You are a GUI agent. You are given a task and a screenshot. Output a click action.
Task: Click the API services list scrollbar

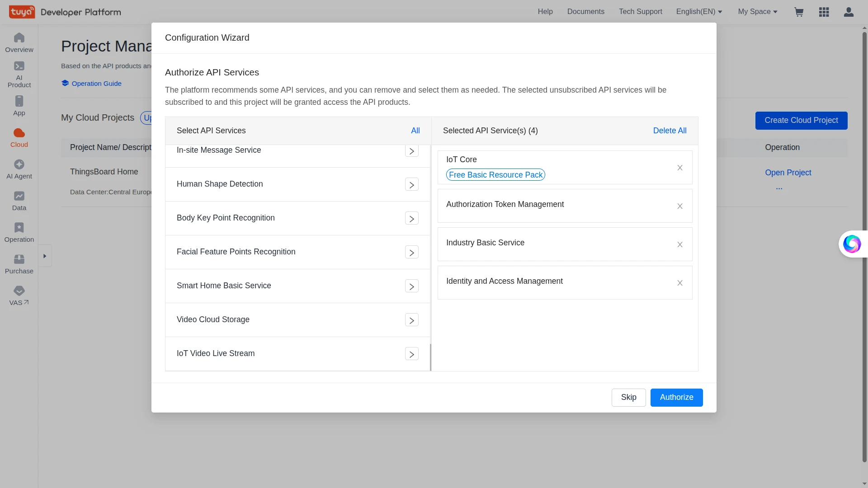coord(430,357)
